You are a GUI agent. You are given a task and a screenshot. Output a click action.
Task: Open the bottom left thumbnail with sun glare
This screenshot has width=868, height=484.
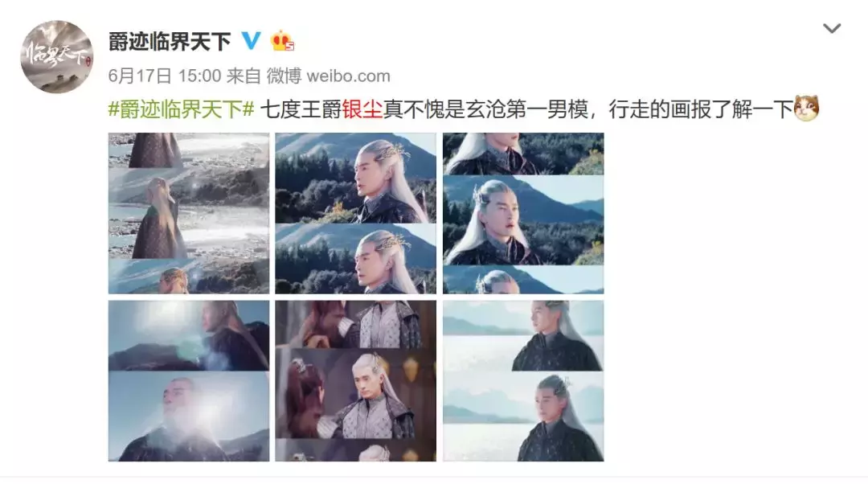pos(189,381)
